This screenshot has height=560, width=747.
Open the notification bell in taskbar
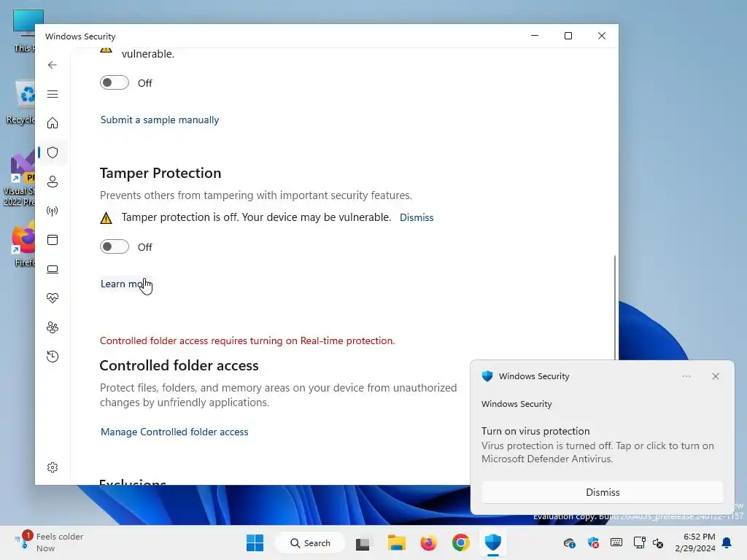(727, 542)
